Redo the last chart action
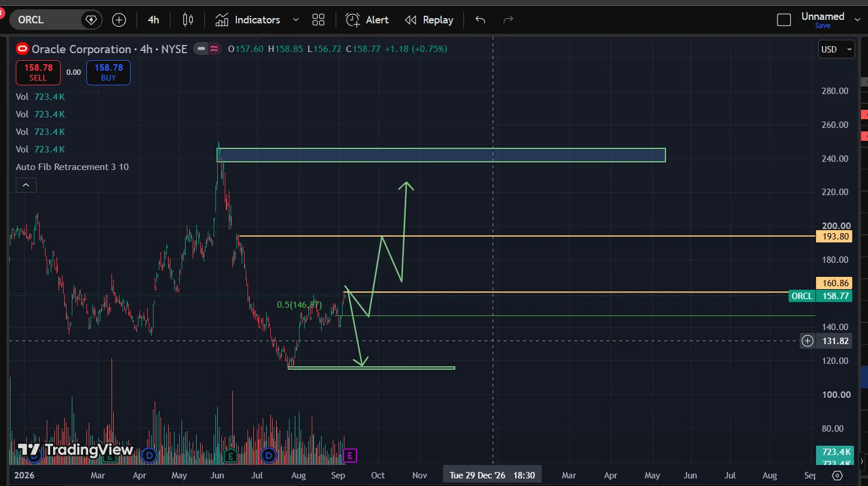The height and width of the screenshot is (486, 868). (x=508, y=20)
